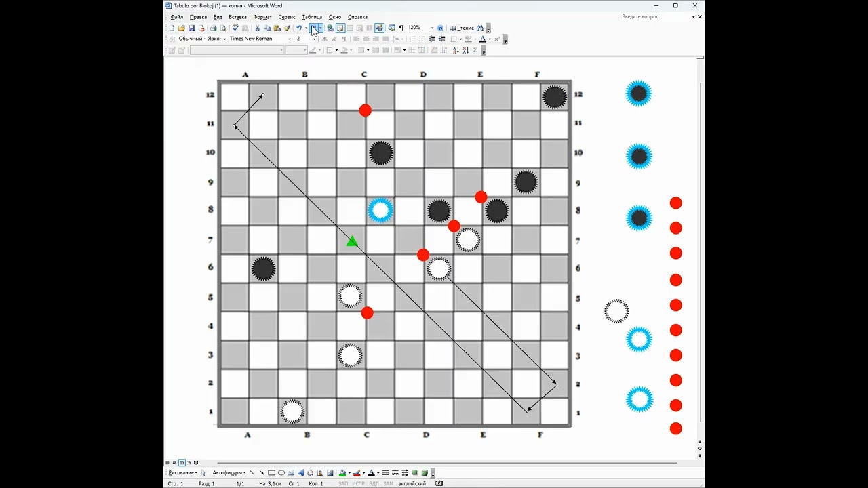
Task: Select the Rectangle drawing tool
Action: tap(272, 472)
